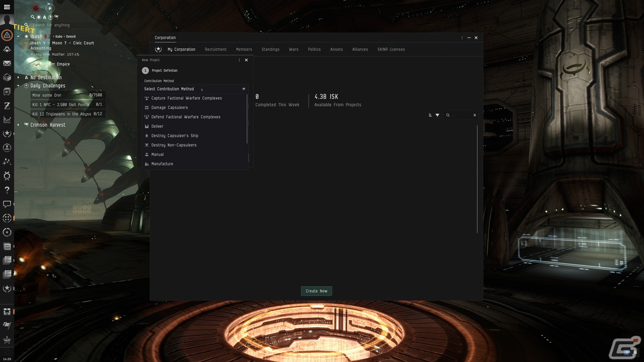Open the New Eden Store star icon
This screenshot has width=644, height=362.
pos(7,339)
